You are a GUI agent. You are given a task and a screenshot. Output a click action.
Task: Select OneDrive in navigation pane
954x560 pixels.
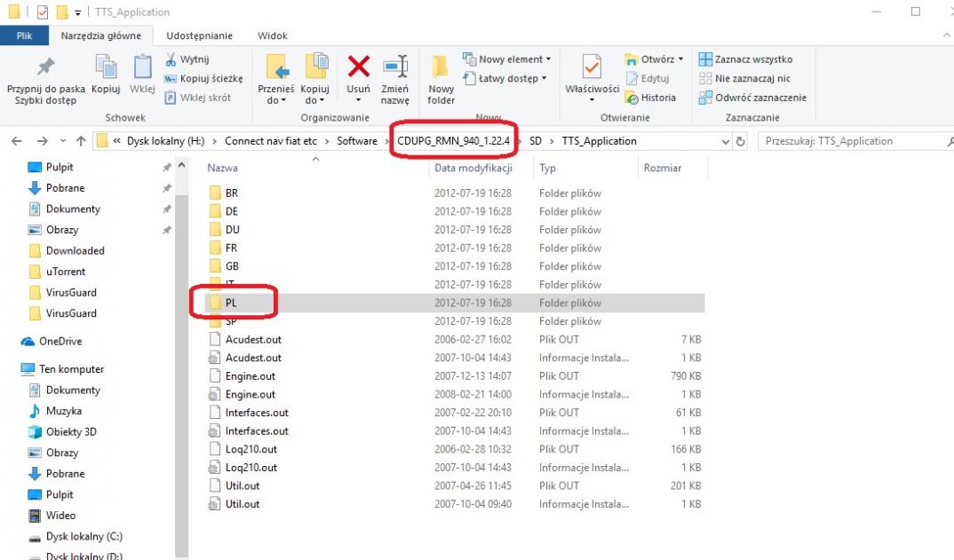tap(60, 341)
